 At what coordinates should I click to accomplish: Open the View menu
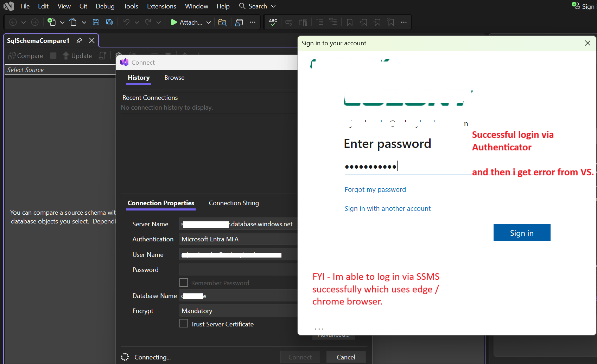[64, 6]
